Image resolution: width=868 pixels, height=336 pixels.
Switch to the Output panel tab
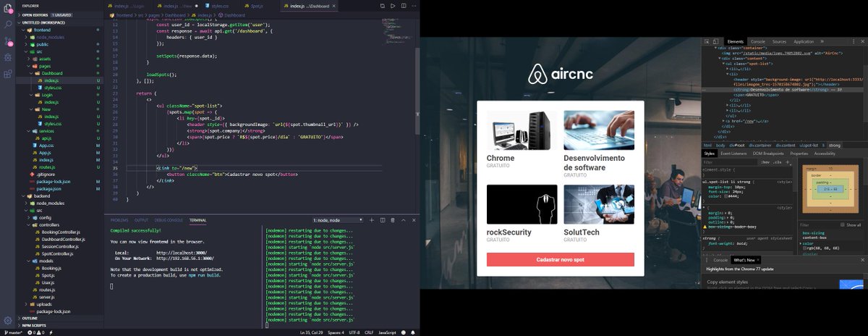pyautogui.click(x=141, y=219)
